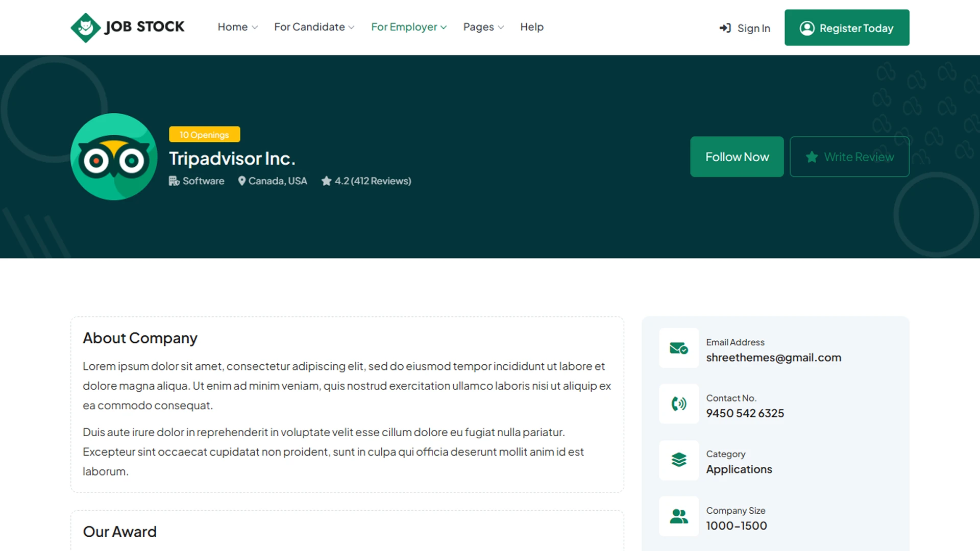Click the user icon on Register Today
This screenshot has height=551, width=980.
click(807, 28)
